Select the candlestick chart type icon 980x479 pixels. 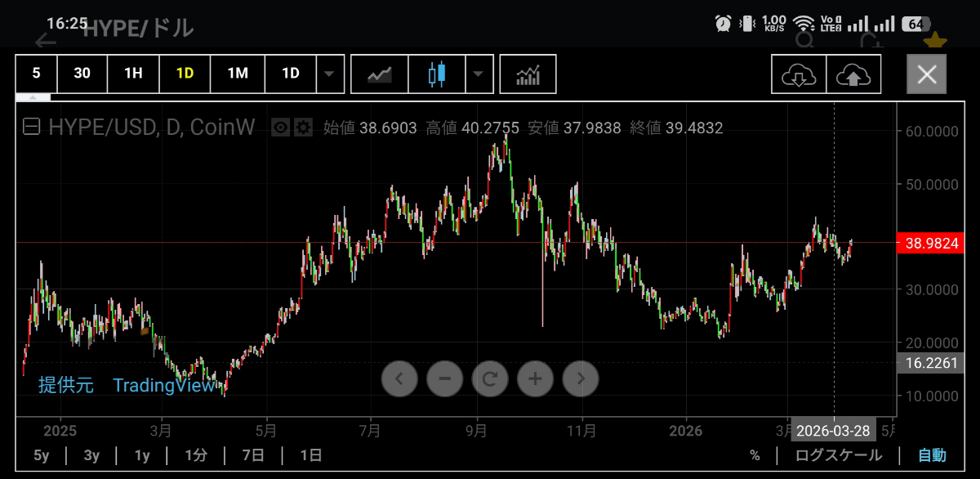[x=437, y=74]
